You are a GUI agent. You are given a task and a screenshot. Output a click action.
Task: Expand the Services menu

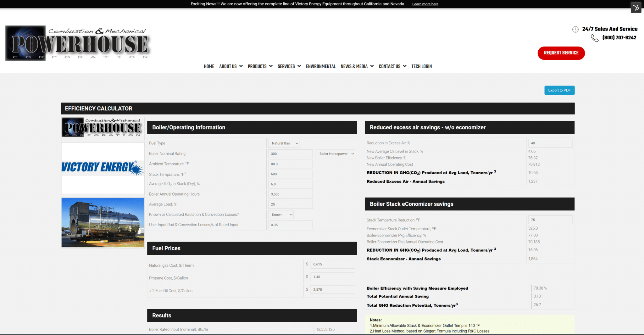[289, 66]
